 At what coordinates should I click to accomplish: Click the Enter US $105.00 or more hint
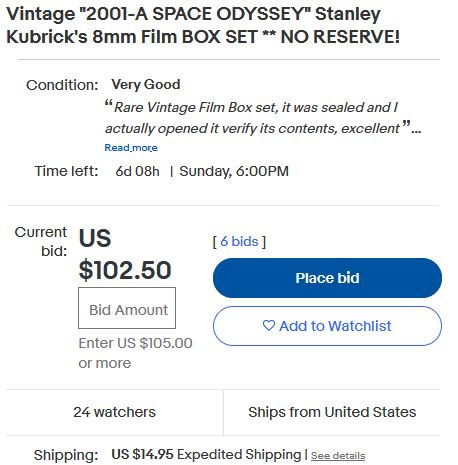coord(135,353)
